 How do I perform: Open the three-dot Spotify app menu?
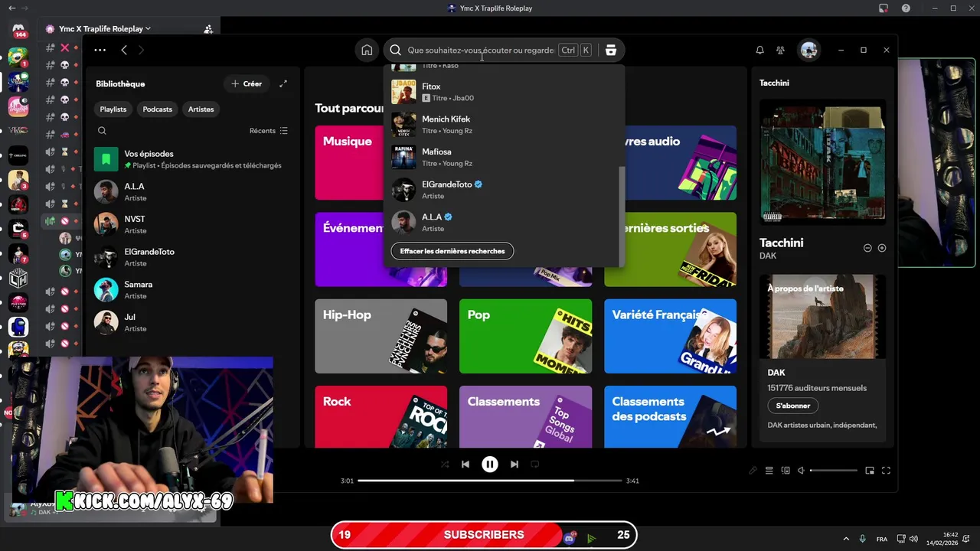[100, 50]
